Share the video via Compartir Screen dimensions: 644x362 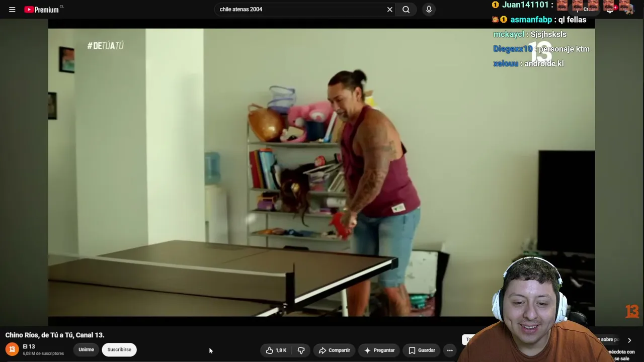pos(335,350)
